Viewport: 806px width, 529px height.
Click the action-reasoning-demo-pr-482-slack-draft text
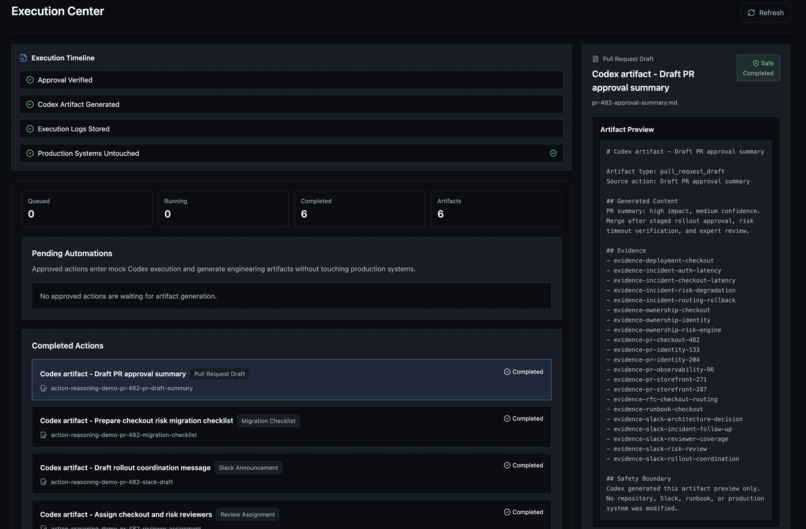(112, 482)
